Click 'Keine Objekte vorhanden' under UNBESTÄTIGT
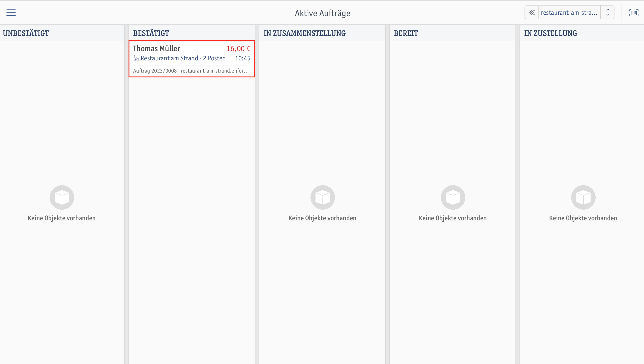The width and height of the screenshot is (644, 364). pos(61,218)
